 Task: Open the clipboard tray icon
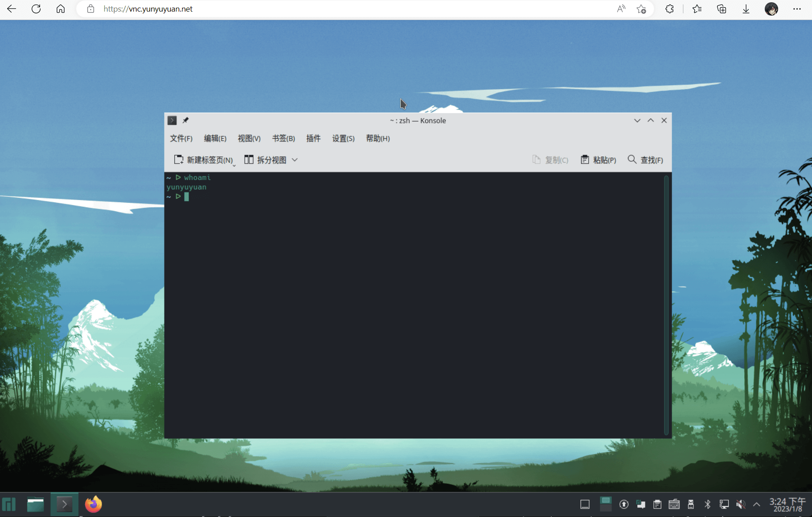point(657,504)
